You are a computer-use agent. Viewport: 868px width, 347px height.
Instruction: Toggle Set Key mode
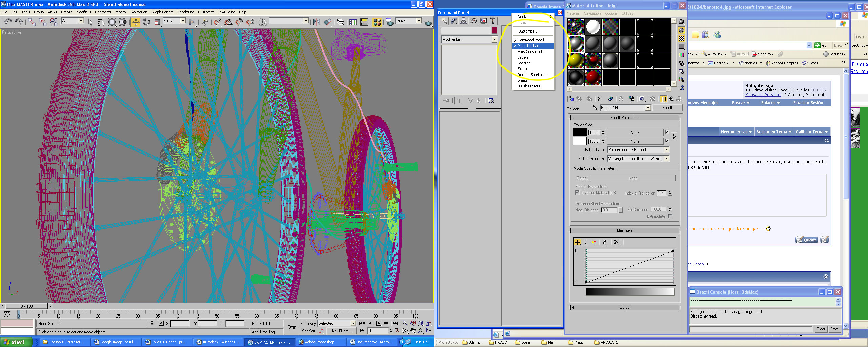click(x=308, y=331)
